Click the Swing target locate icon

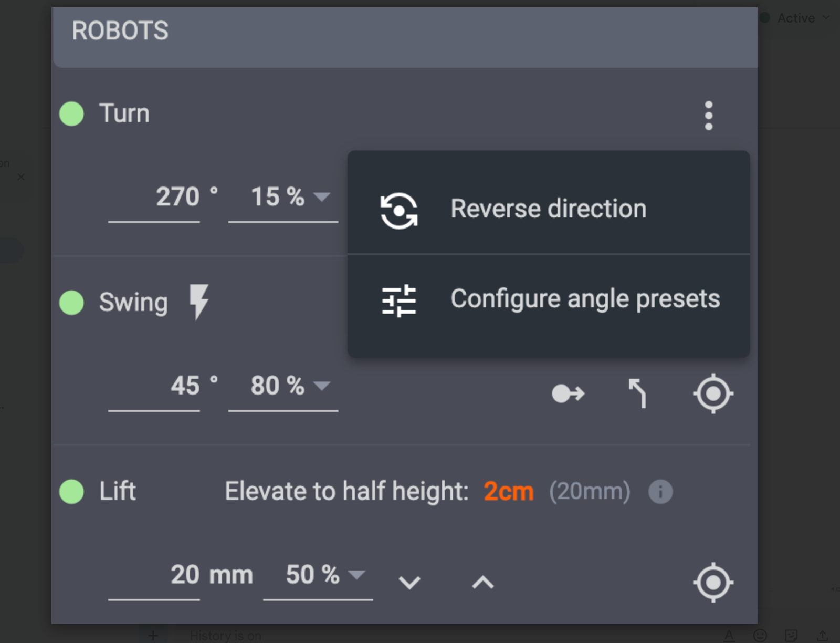pyautogui.click(x=713, y=393)
